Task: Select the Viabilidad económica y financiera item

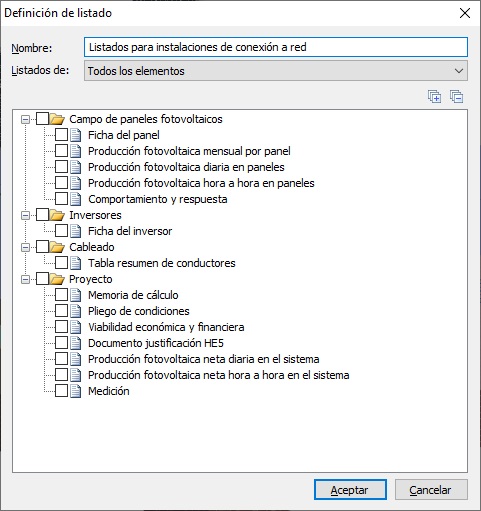Action: point(166,327)
